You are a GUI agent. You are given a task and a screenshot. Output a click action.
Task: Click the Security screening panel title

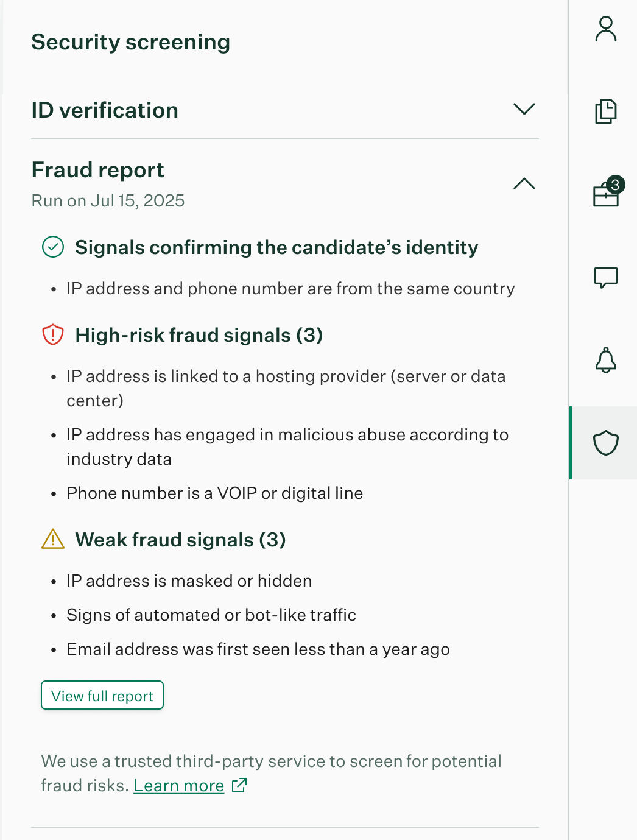(x=131, y=42)
